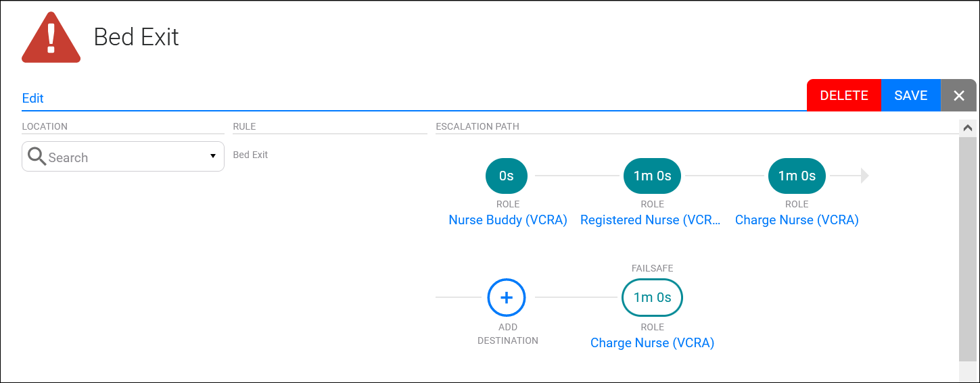Click the plus Add Destination circle
This screenshot has height=383, width=980.
tap(507, 297)
